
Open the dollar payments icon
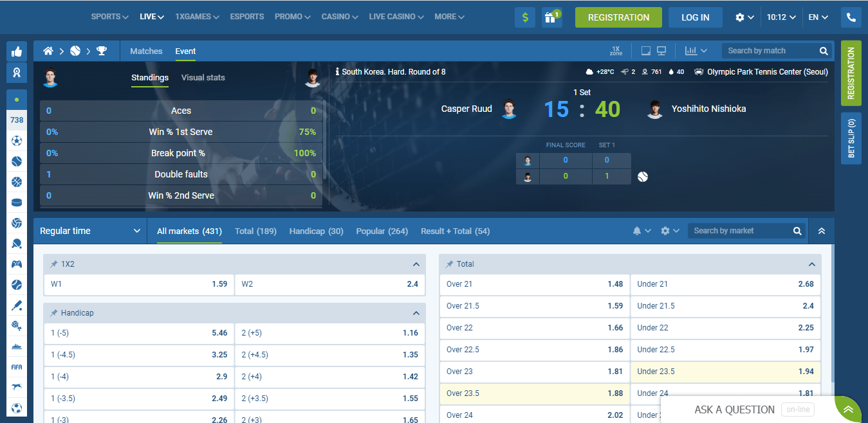tap(525, 17)
